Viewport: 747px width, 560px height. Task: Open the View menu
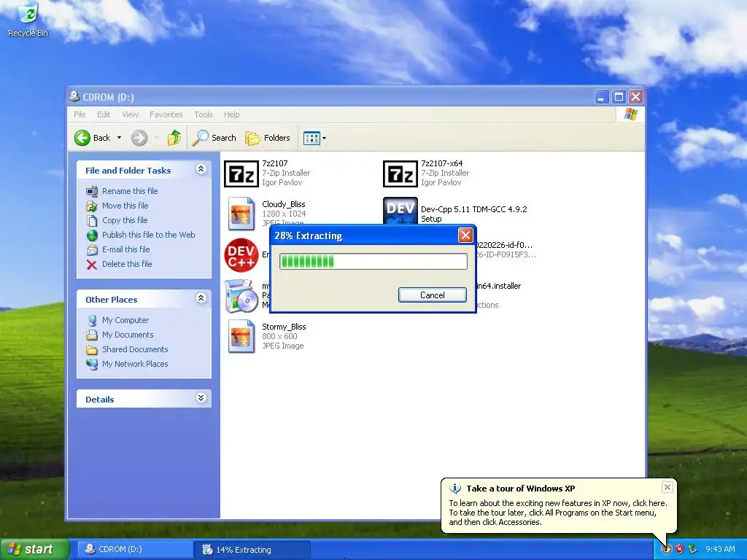point(130,114)
